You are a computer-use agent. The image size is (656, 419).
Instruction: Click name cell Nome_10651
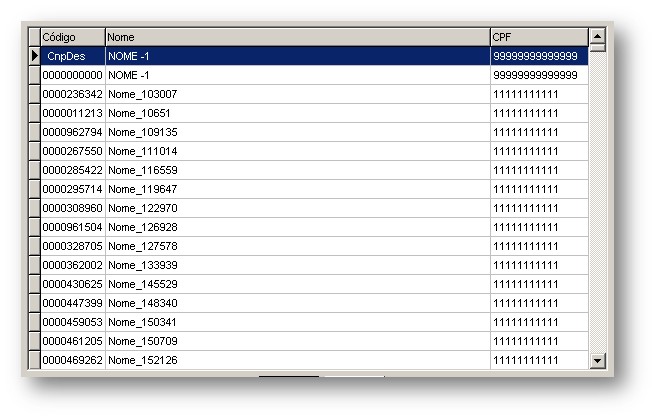tap(297, 113)
